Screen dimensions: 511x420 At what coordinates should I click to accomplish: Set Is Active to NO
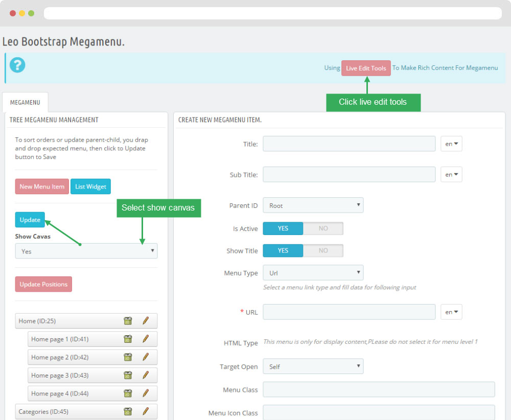[323, 228]
